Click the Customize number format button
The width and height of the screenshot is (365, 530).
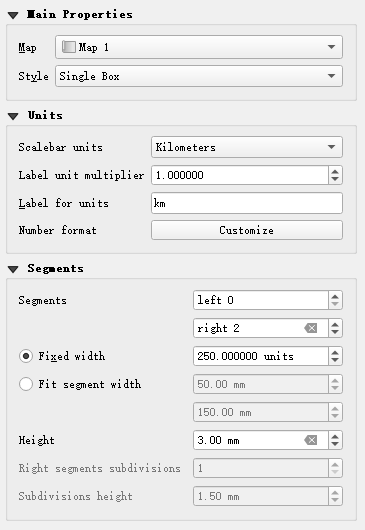coord(247,230)
